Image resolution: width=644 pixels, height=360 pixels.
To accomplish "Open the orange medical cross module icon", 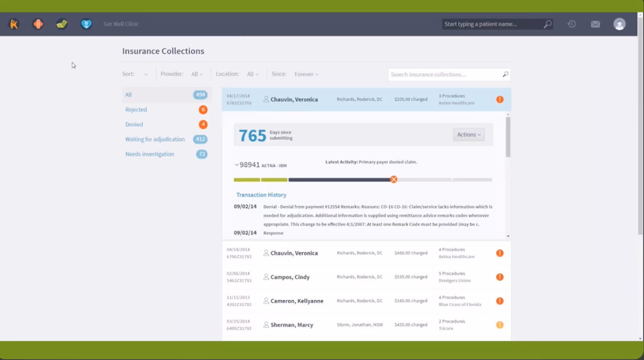I will coord(38,24).
